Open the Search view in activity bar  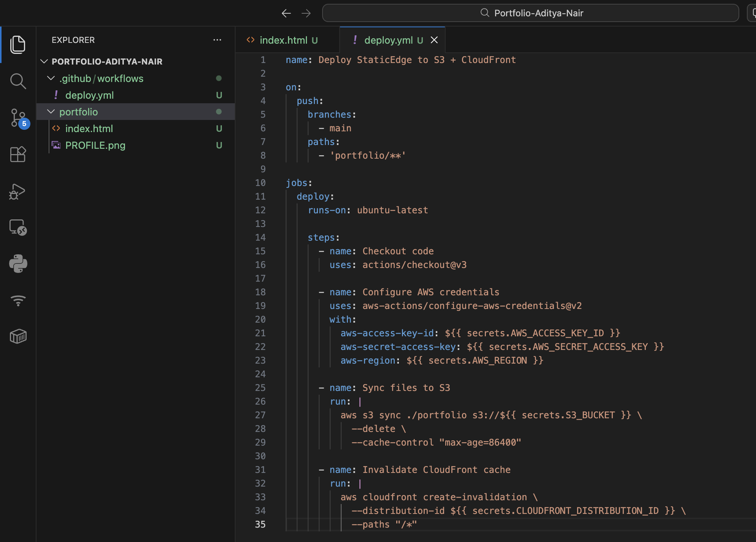(18, 81)
